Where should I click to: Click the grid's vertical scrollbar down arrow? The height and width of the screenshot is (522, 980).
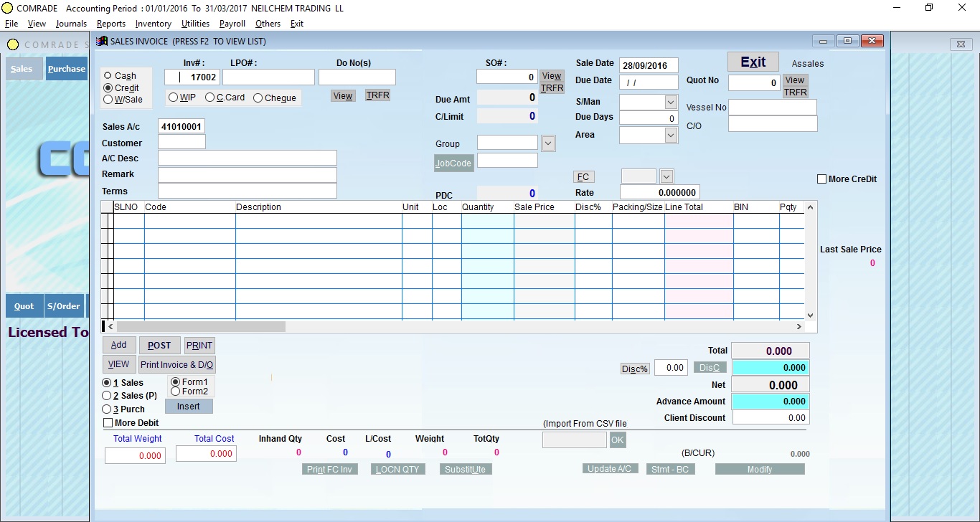click(x=811, y=315)
